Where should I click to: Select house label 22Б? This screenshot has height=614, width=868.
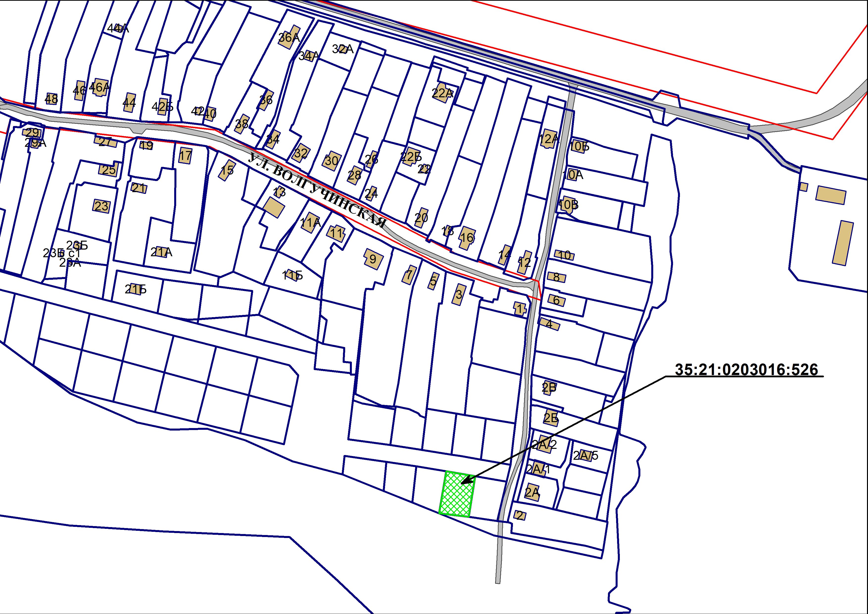coord(411,156)
